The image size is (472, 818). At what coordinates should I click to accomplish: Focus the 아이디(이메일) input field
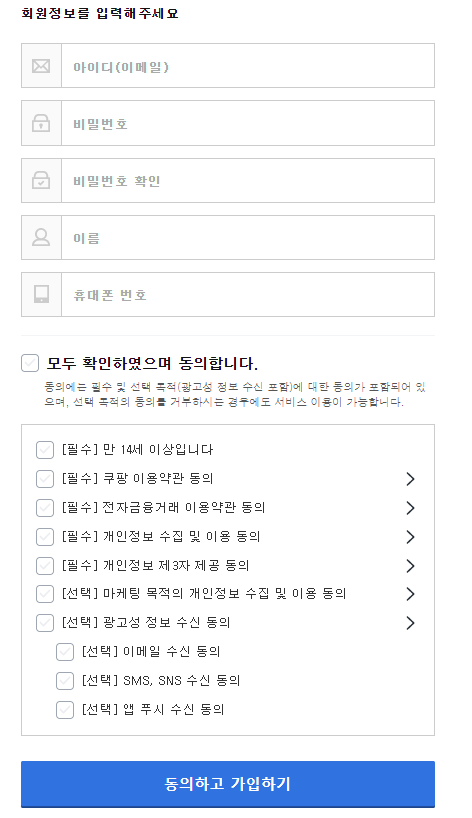point(248,66)
